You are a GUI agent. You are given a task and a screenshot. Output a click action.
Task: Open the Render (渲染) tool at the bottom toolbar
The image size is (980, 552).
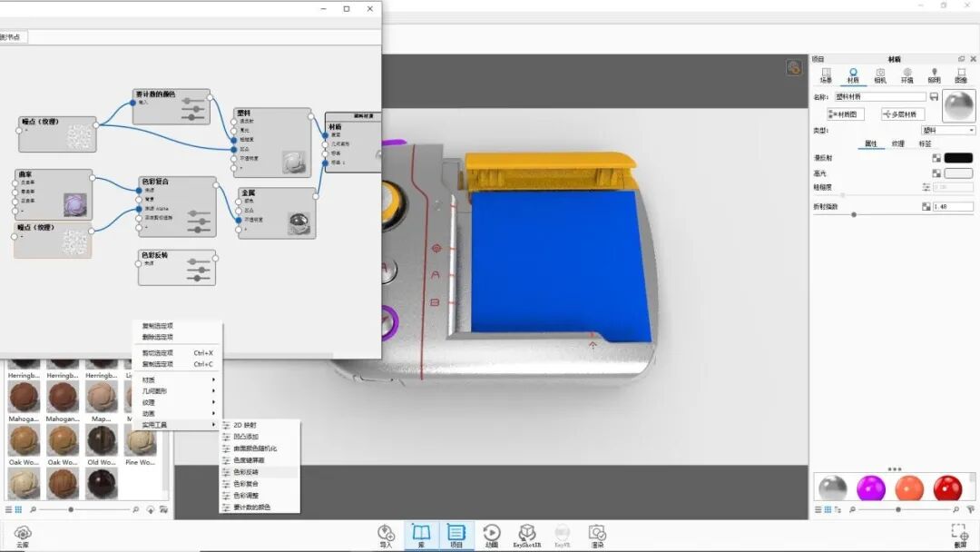point(597,534)
